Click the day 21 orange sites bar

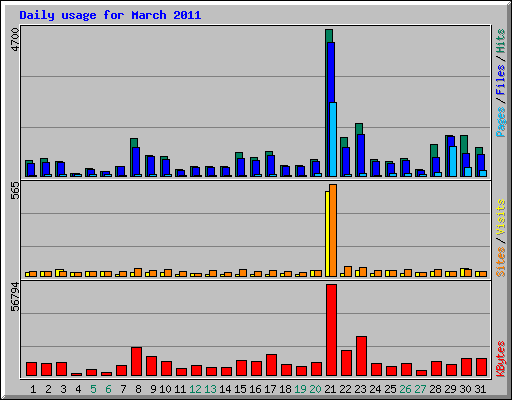333,230
